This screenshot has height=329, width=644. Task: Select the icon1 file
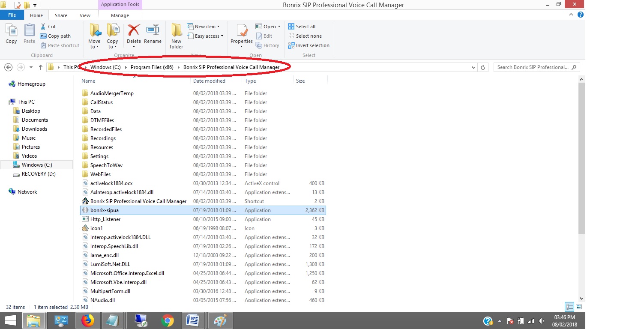coord(203,228)
